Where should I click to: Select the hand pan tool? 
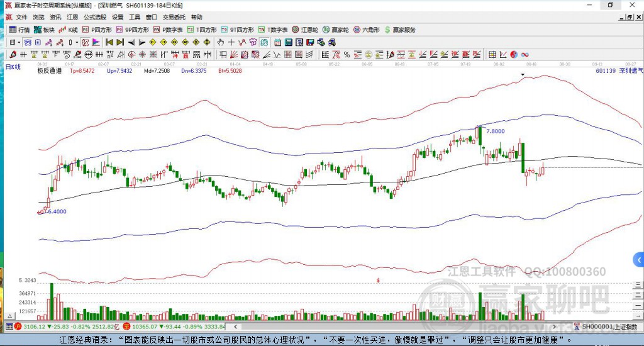point(221,42)
